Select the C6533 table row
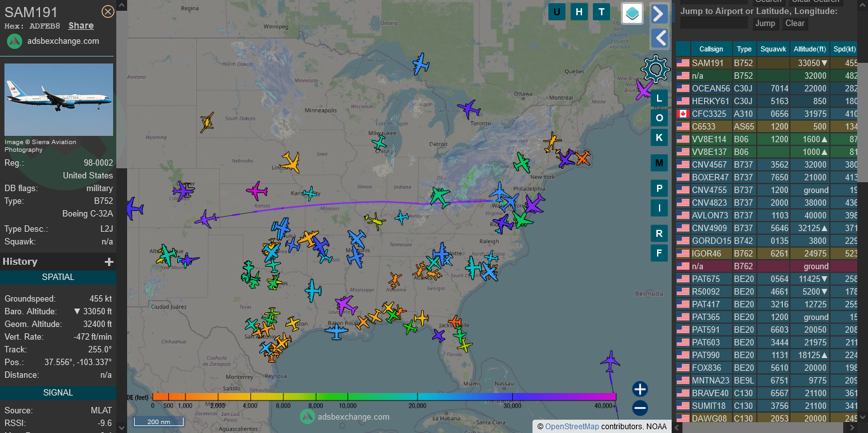Screen dimensions: 868x433 coord(767,126)
